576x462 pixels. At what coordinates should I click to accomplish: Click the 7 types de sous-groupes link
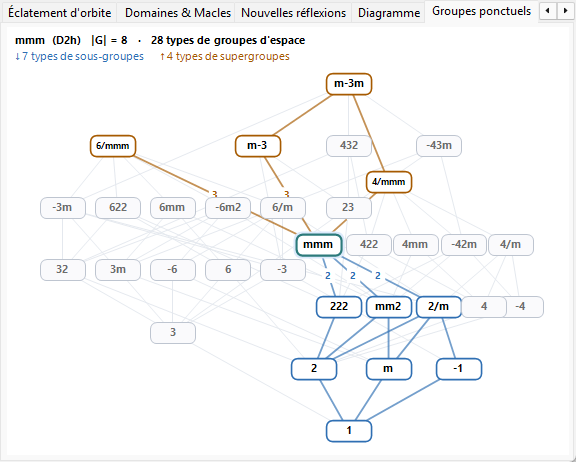(79, 56)
